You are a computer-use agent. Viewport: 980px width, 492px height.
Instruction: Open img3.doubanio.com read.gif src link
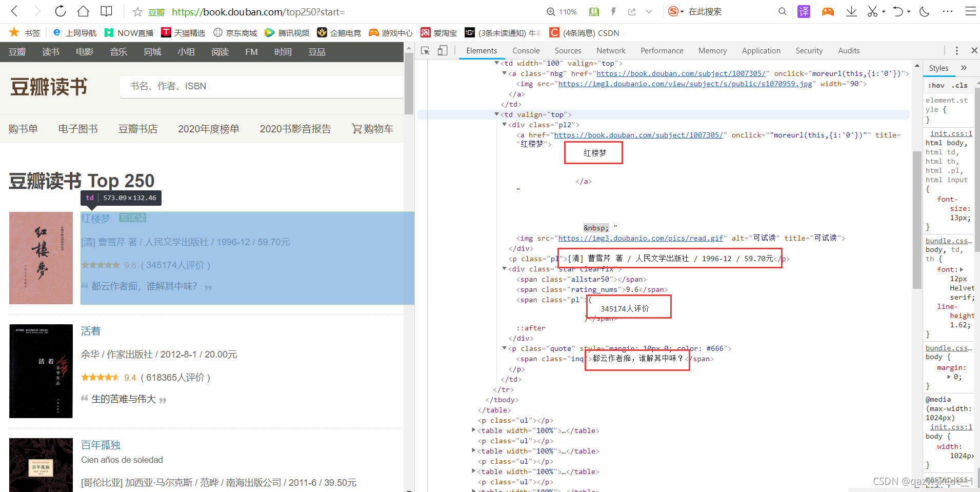tap(641, 238)
